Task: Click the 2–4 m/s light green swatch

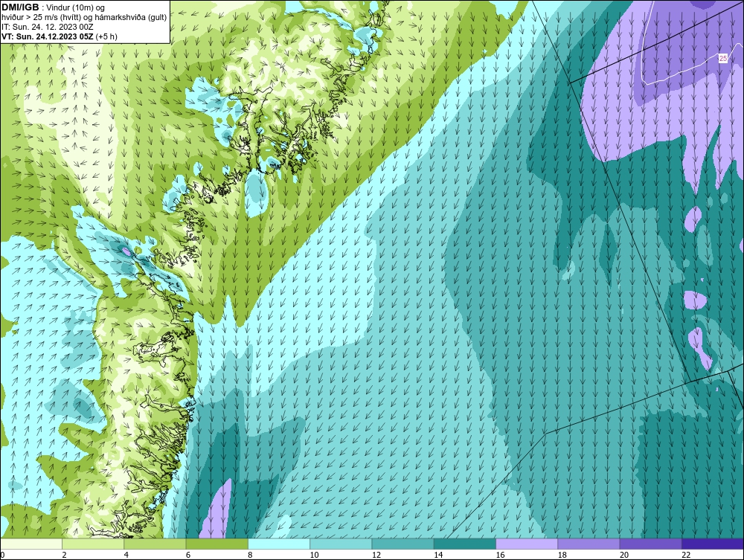Action: pos(93,544)
